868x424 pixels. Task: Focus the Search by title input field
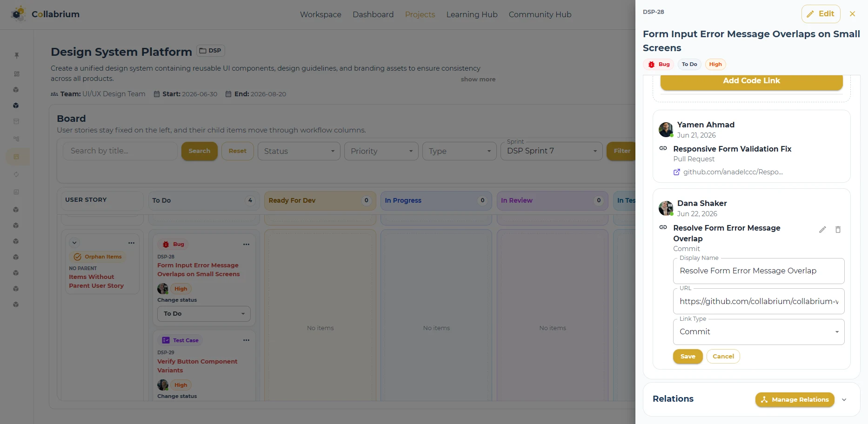[120, 151]
